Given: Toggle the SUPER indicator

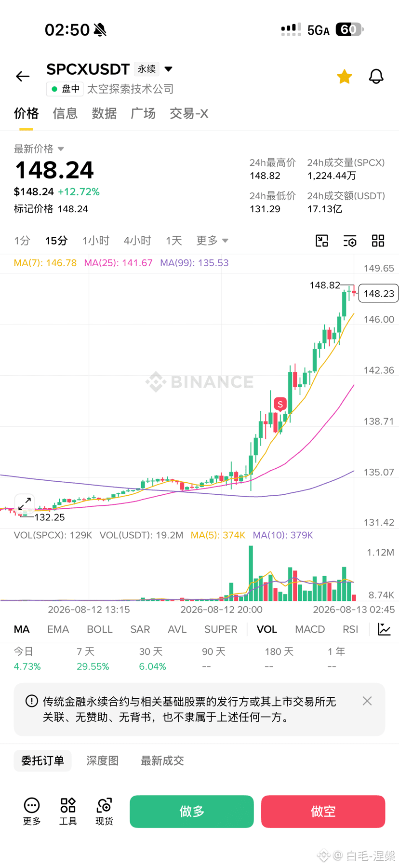Looking at the screenshot, I should tap(221, 629).
